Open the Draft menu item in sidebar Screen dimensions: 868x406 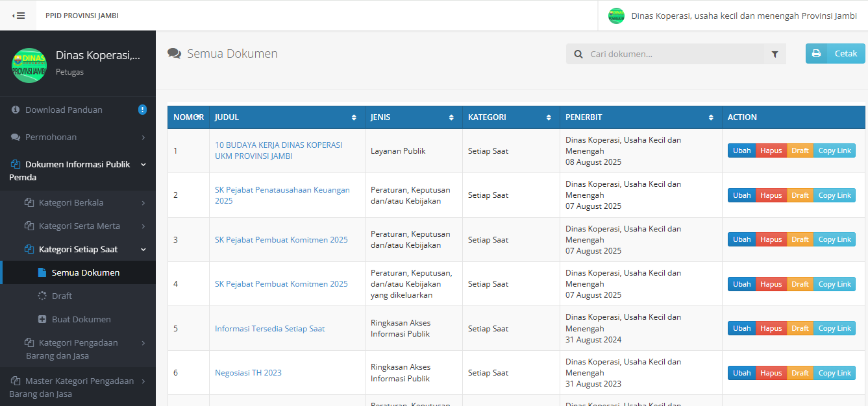62,296
